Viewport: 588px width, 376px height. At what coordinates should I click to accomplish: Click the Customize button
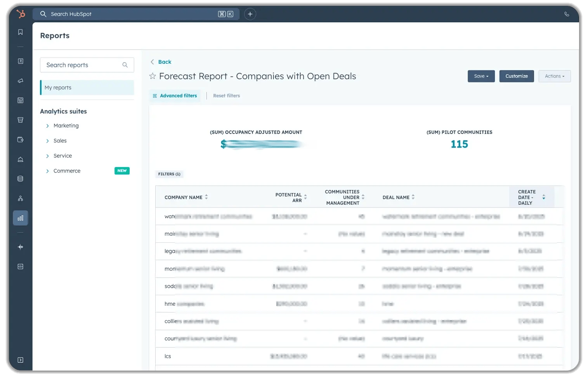(517, 76)
